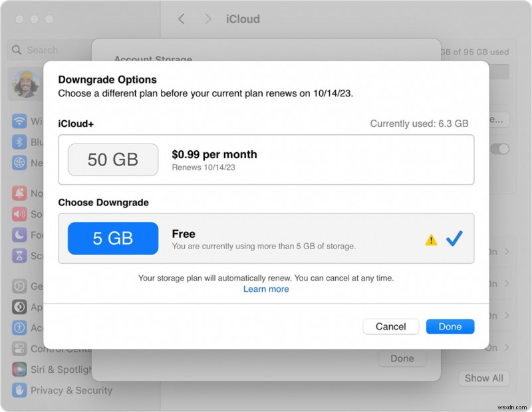Image resolution: width=532 pixels, height=412 pixels.
Task: Go back with the left chevron
Action: (x=182, y=19)
